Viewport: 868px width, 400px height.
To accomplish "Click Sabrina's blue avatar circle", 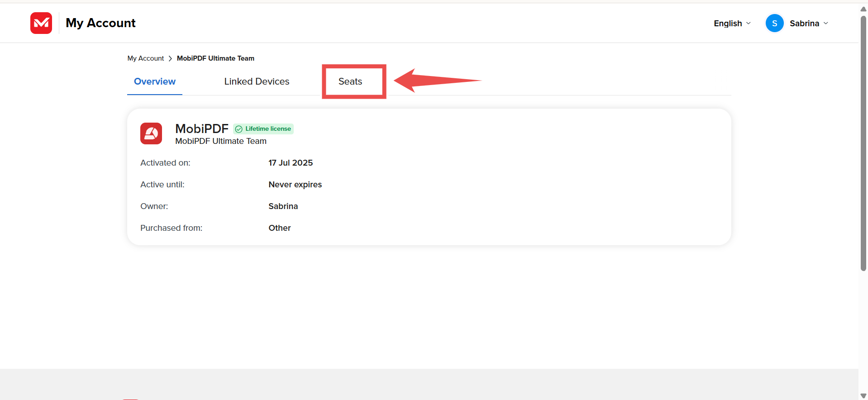I will click(774, 23).
